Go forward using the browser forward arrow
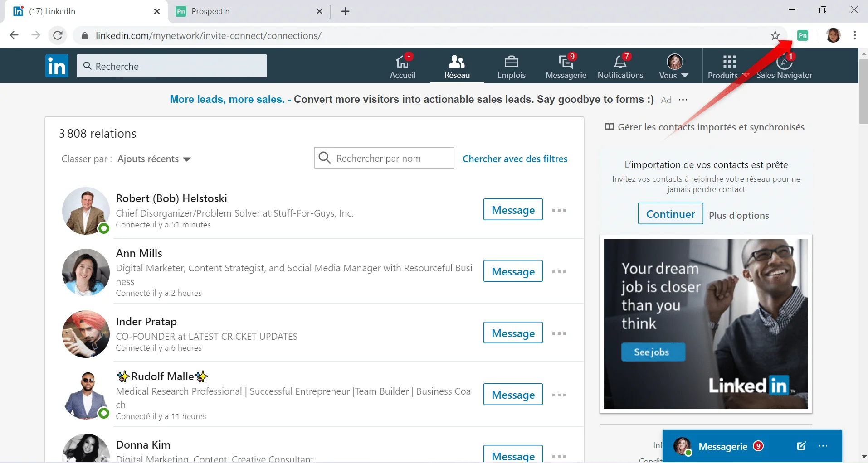The height and width of the screenshot is (463, 868). click(x=36, y=35)
